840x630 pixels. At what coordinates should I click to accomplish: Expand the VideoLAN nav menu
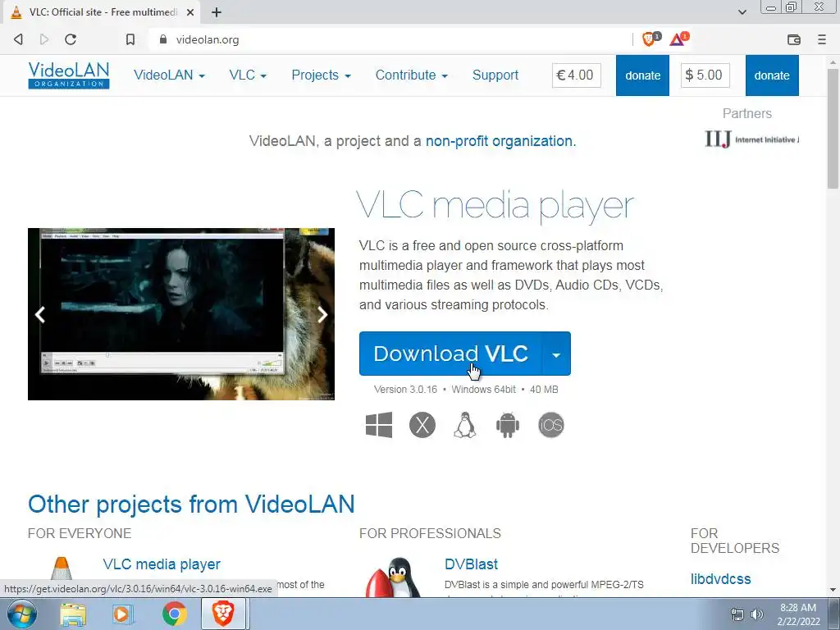click(x=169, y=75)
